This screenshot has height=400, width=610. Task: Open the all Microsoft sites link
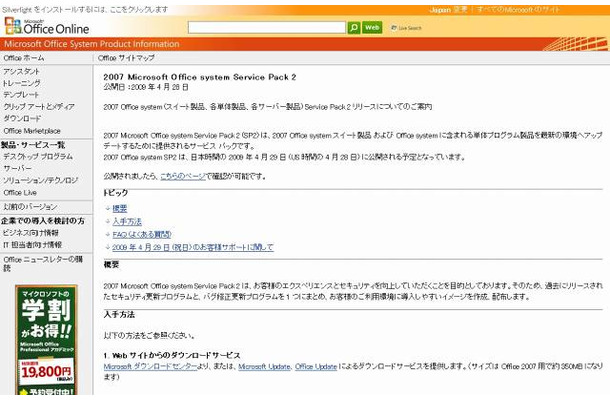518,10
